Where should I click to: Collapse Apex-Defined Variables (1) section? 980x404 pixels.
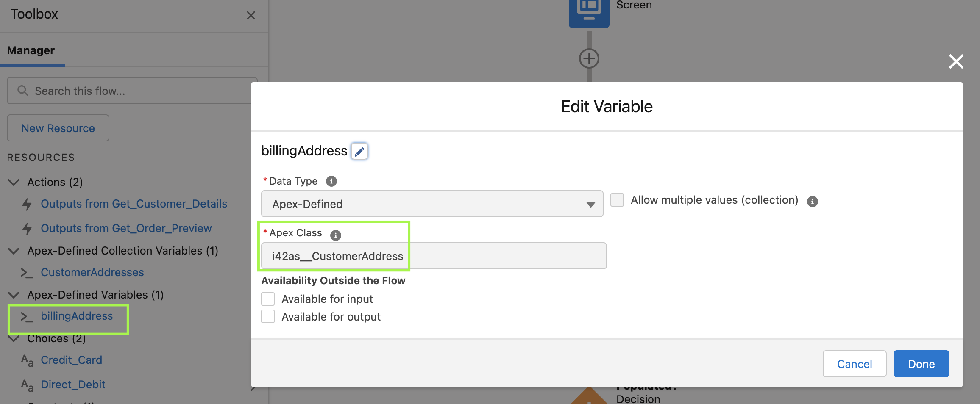[14, 295]
